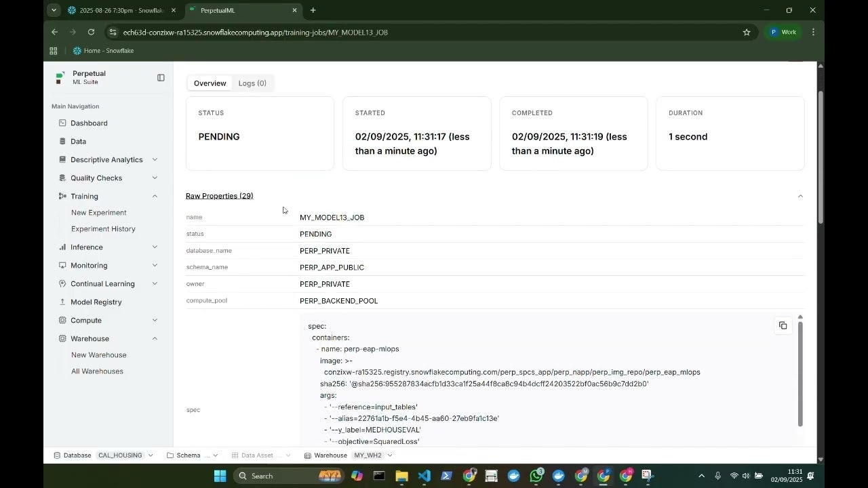Click the MY_MODEL13_JOB name value

click(332, 218)
